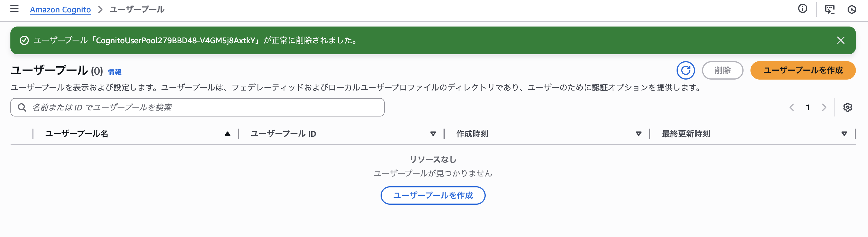This screenshot has width=868, height=237.
Task: Dismiss the green success notification
Action: click(840, 40)
